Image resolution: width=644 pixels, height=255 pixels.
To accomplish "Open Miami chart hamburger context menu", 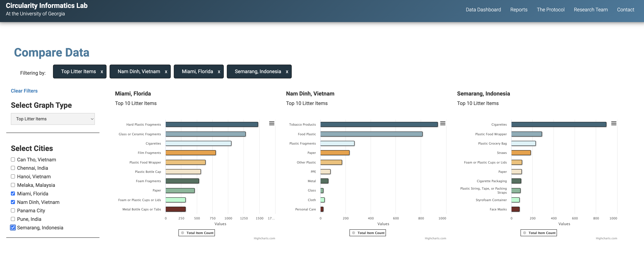I will 271,123.
